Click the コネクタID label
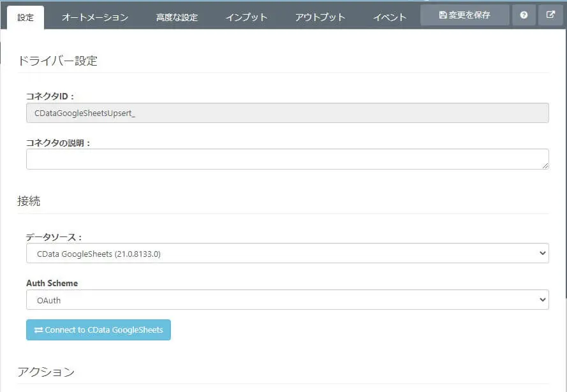The width and height of the screenshot is (567, 392). pyautogui.click(x=50, y=96)
